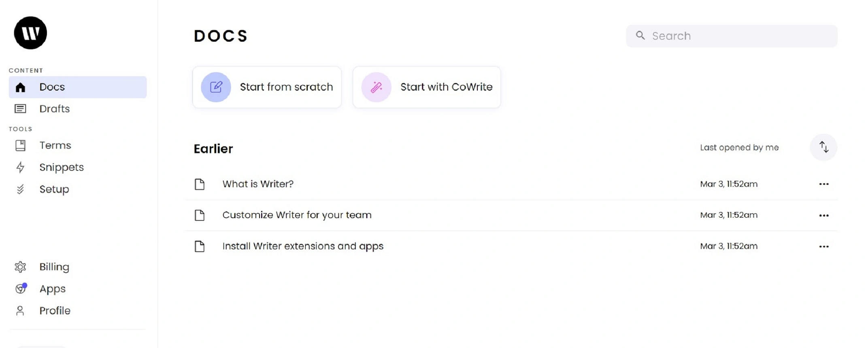Click the Writer logo icon

30,33
